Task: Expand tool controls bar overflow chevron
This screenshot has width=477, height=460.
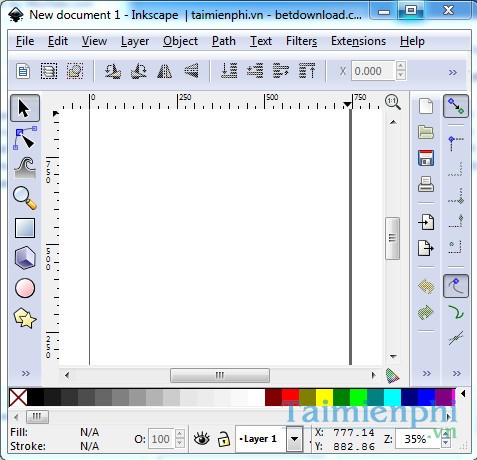Action: point(453,72)
